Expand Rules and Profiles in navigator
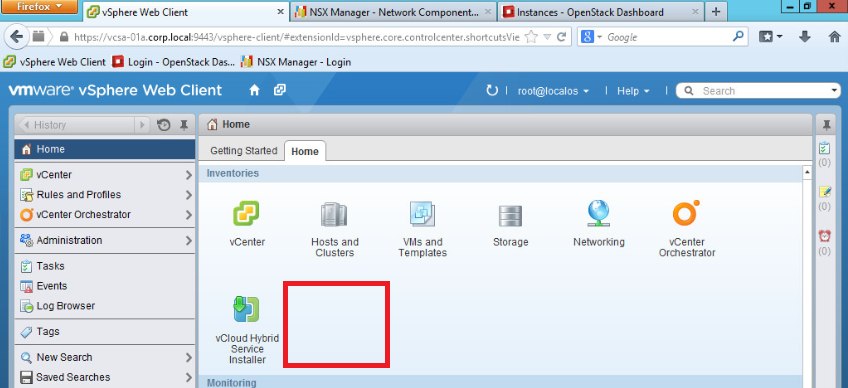Viewport: 848px width, 388px height. 188,195
